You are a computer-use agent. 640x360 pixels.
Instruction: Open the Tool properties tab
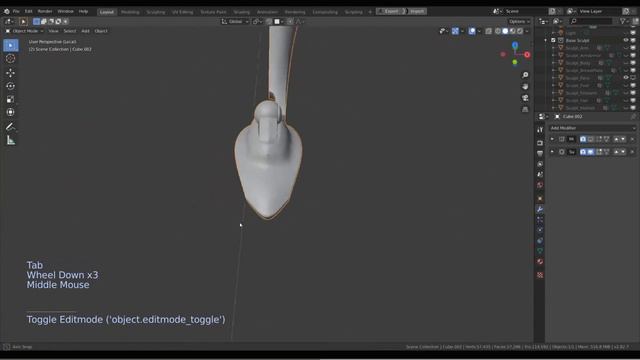[x=540, y=130]
